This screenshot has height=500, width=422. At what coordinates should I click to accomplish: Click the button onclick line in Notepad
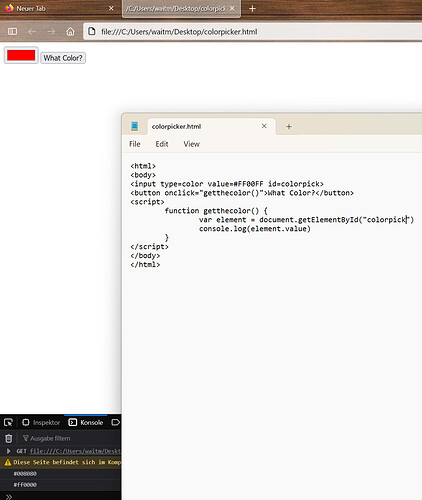(x=242, y=193)
